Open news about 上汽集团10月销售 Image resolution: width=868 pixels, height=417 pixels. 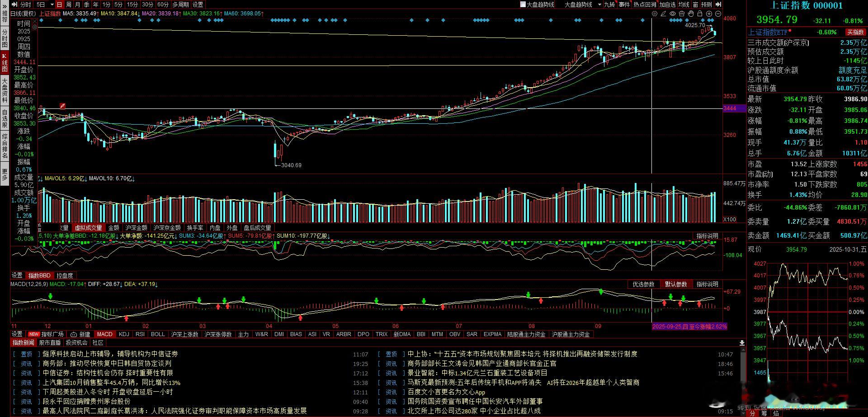pos(111,383)
